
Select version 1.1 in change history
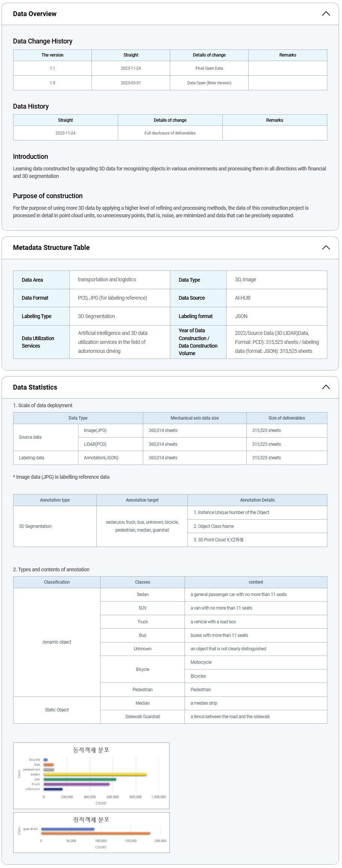[x=52, y=68]
